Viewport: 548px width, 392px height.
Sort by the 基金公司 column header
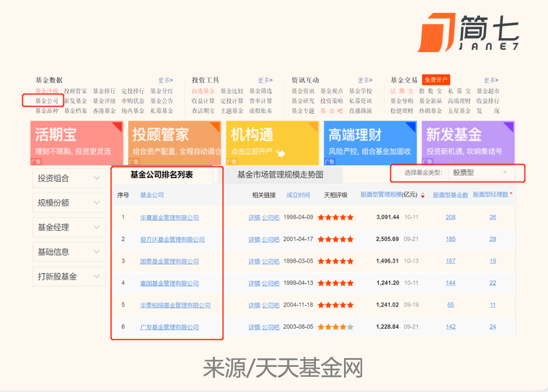(x=152, y=195)
